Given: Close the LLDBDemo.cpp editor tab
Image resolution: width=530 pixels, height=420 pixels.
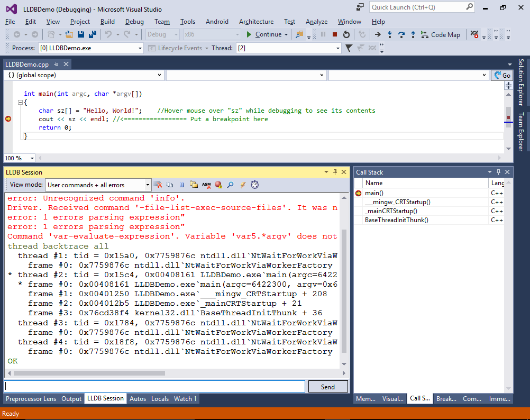Looking at the screenshot, I should (66, 64).
